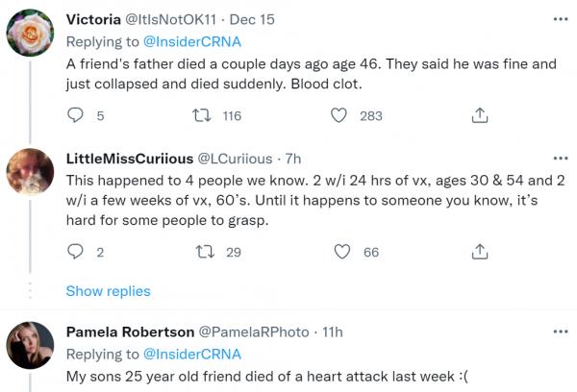Like Victoria's tweet with 283 likes

click(x=339, y=115)
